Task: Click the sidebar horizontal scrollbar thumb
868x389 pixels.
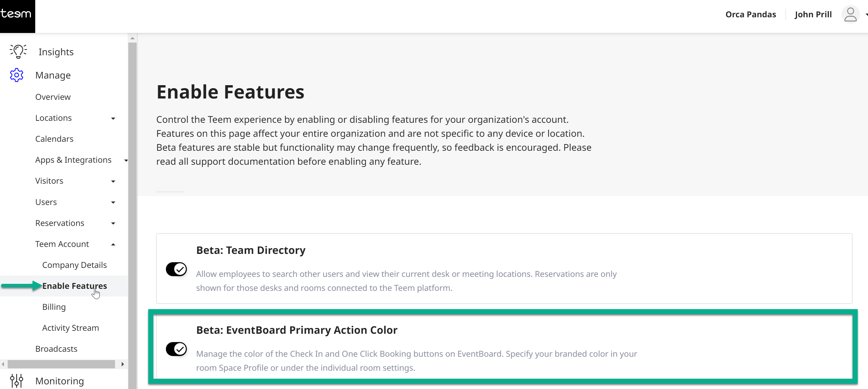Action: click(x=61, y=364)
